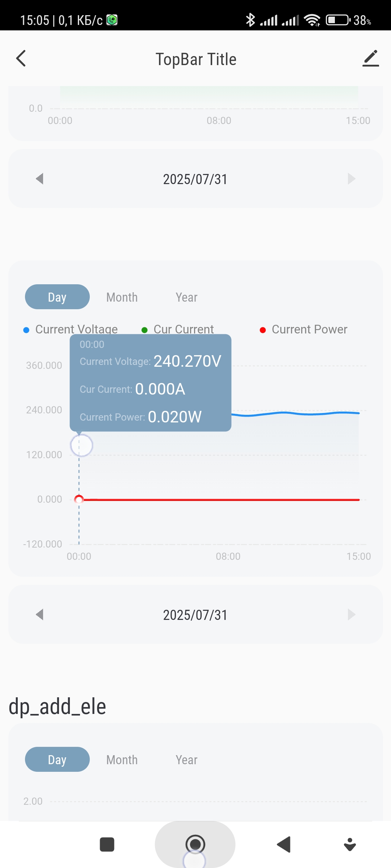Select the red Current Power data point

[79, 500]
